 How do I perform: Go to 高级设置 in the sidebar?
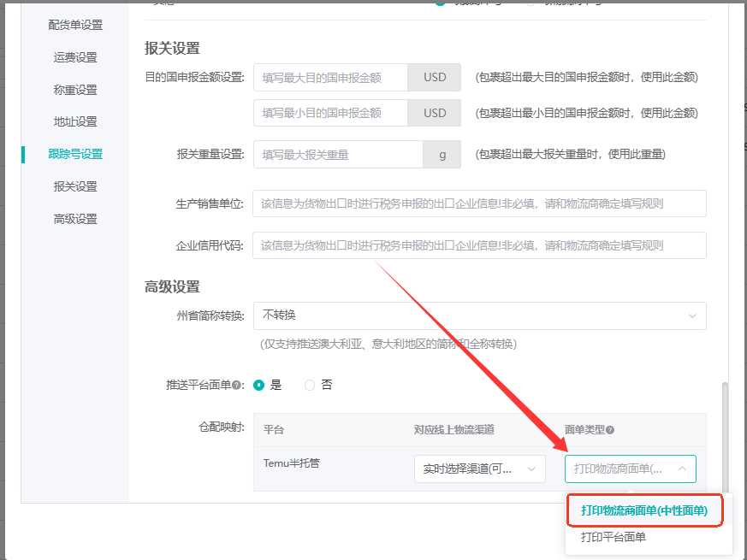point(75,219)
